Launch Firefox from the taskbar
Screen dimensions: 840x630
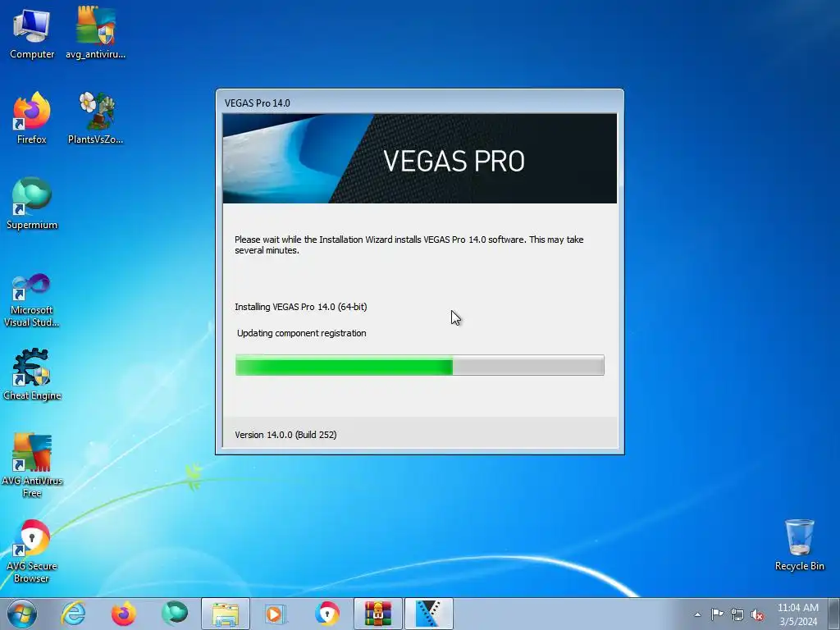[x=124, y=614]
